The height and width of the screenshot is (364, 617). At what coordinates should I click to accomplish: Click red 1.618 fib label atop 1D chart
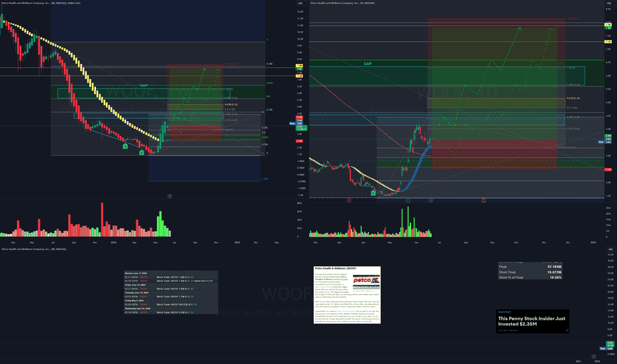[x=573, y=19]
